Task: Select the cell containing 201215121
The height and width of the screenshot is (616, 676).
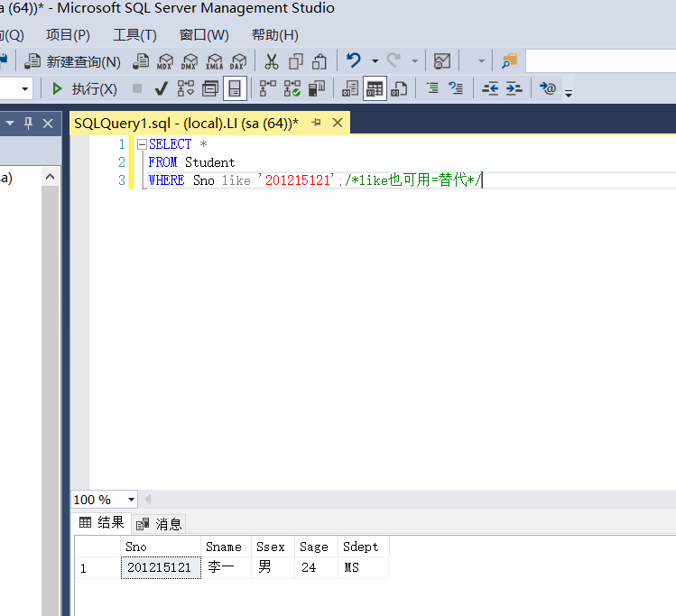Action: tap(161, 567)
